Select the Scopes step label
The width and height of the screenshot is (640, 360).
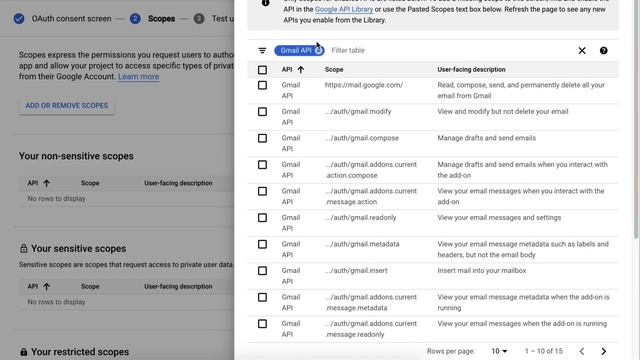point(161,19)
